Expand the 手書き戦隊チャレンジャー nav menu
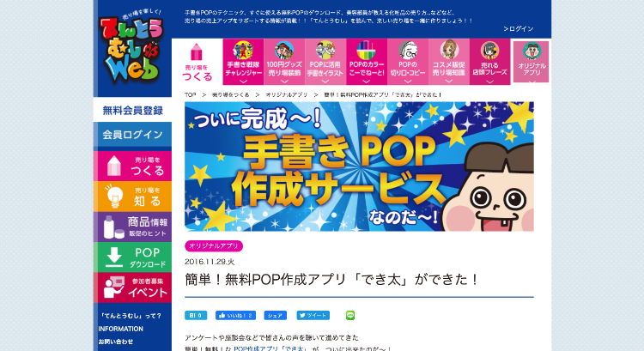The width and height of the screenshot is (644, 351). (x=243, y=62)
